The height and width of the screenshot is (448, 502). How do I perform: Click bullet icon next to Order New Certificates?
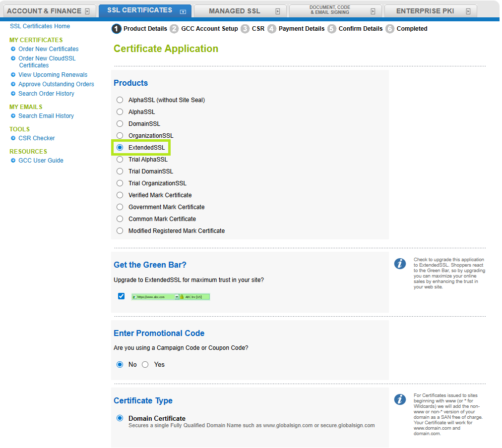[x=13, y=49]
